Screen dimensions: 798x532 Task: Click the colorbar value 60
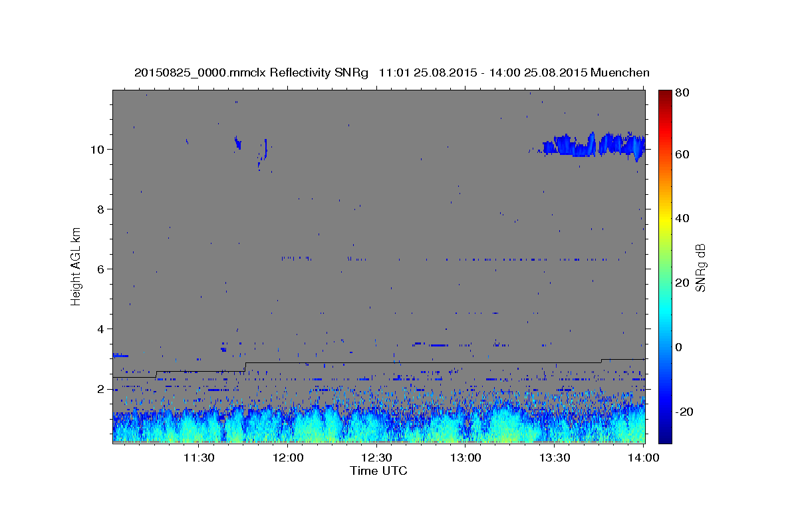[682, 154]
